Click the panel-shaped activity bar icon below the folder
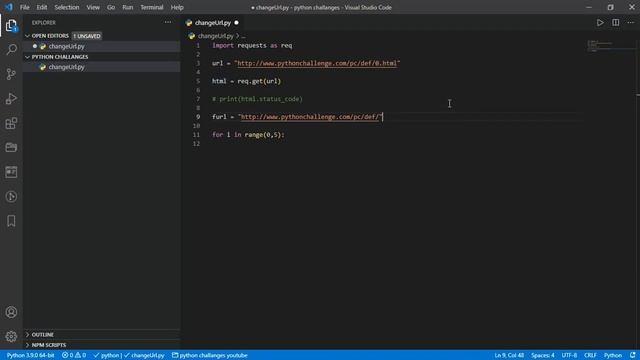This screenshot has width=640, height=360. pyautogui.click(x=11, y=172)
